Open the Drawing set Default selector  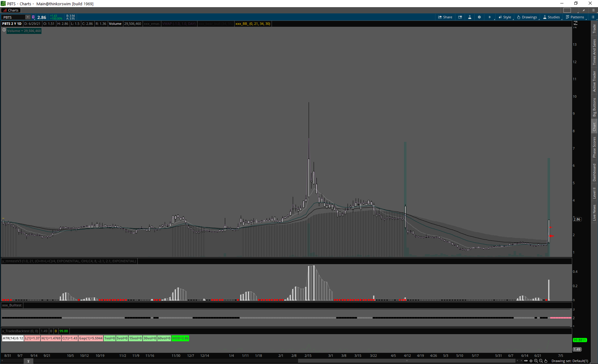[570, 361]
